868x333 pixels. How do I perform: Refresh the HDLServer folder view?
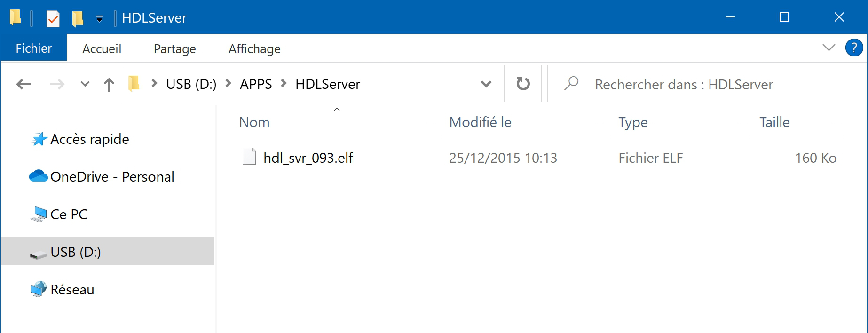click(523, 84)
